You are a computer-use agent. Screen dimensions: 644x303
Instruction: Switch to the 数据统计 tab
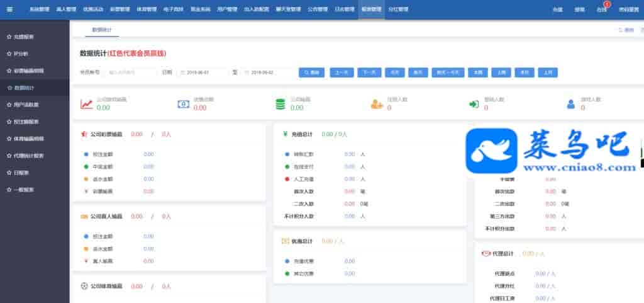pos(101,30)
